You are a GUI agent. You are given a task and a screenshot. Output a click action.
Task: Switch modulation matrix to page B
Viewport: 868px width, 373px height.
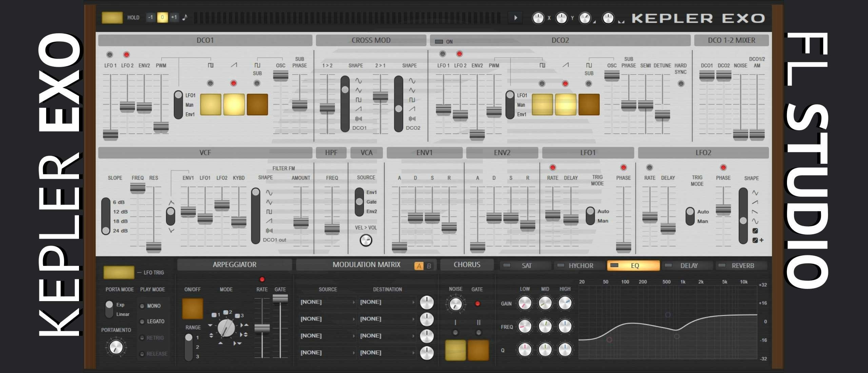pos(429,266)
